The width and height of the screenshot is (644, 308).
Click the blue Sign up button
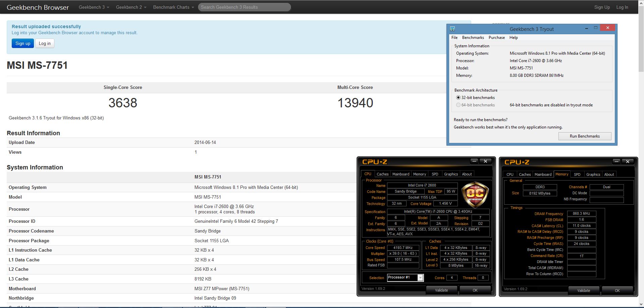23,43
